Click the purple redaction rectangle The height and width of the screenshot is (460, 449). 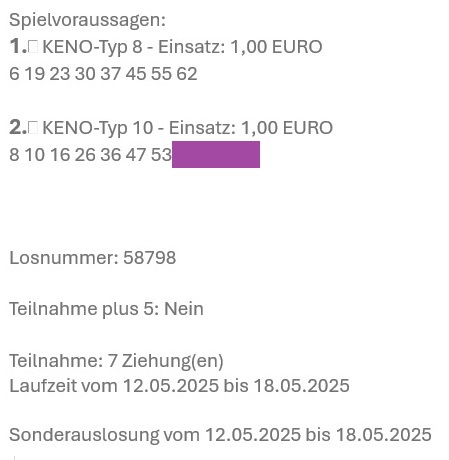click(216, 154)
